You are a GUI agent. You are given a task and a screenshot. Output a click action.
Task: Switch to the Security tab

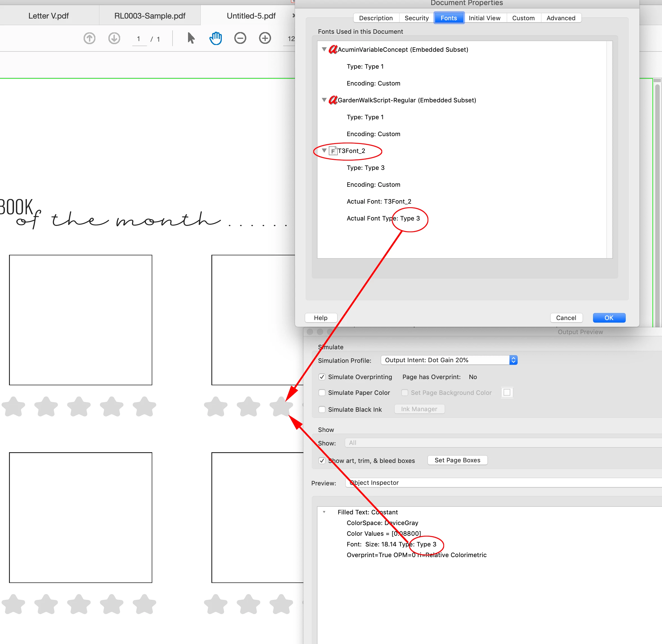416,18
